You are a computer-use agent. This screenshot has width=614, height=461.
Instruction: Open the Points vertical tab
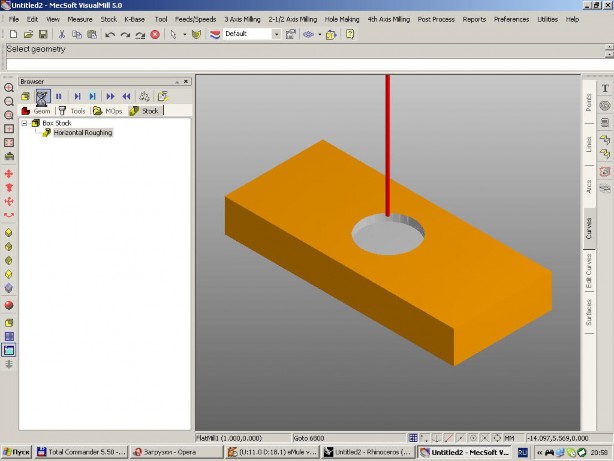point(589,102)
